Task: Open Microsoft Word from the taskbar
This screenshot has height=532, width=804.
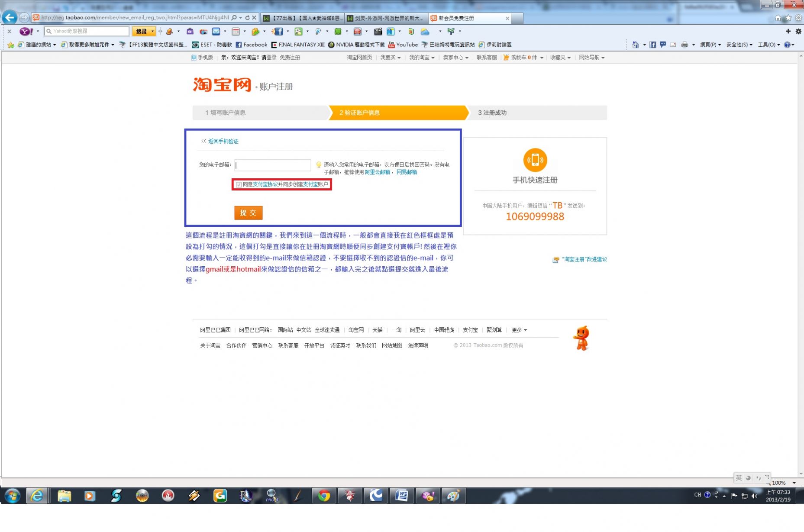Action: (x=401, y=496)
